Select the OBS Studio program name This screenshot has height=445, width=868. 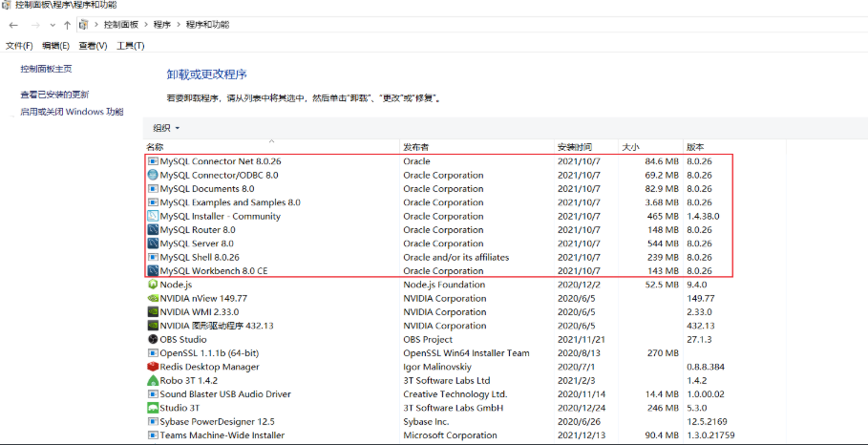183,339
